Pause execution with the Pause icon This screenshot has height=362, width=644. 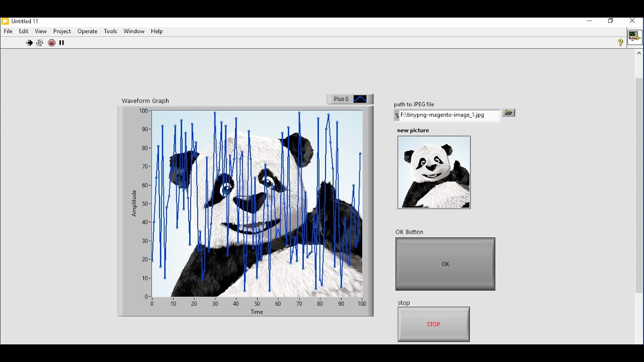(62, 43)
